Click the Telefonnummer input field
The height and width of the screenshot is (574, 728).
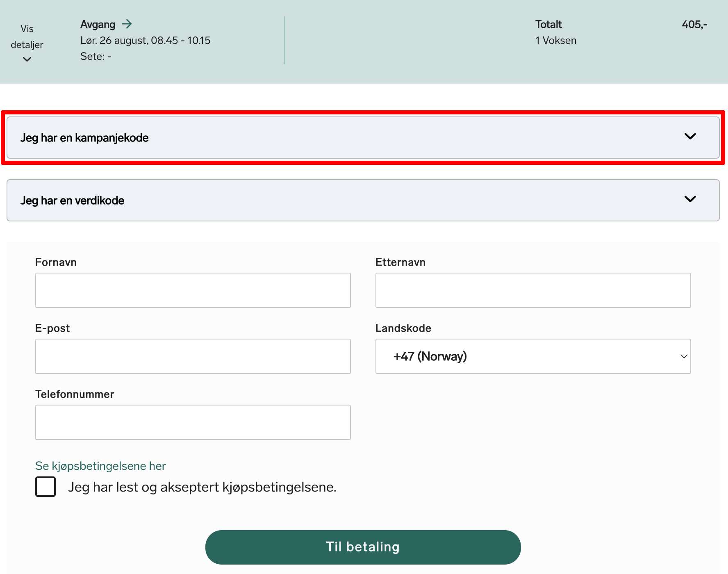[x=193, y=422]
